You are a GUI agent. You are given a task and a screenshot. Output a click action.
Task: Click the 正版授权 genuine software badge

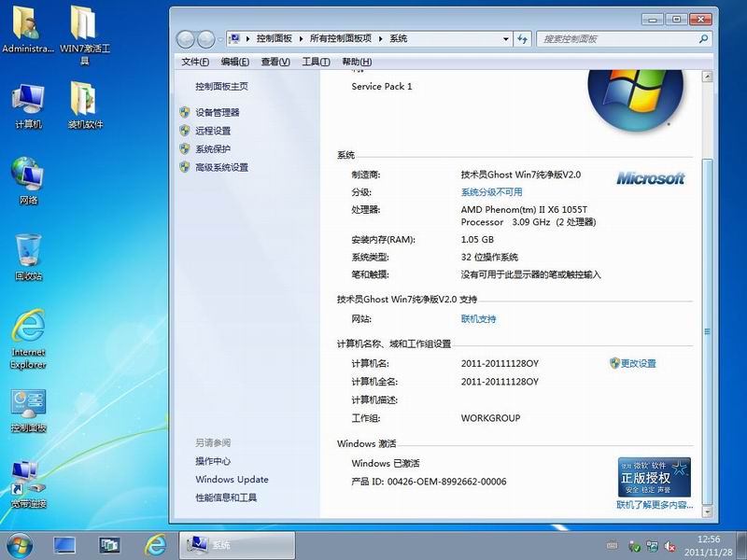pos(655,477)
